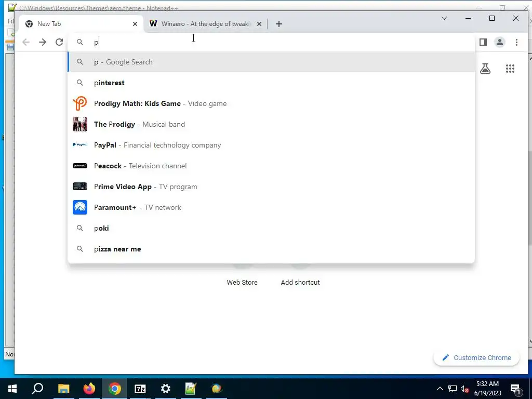Image resolution: width=532 pixels, height=399 pixels.
Task: Click The Prodigy band thumbnail
Action: click(x=79, y=124)
